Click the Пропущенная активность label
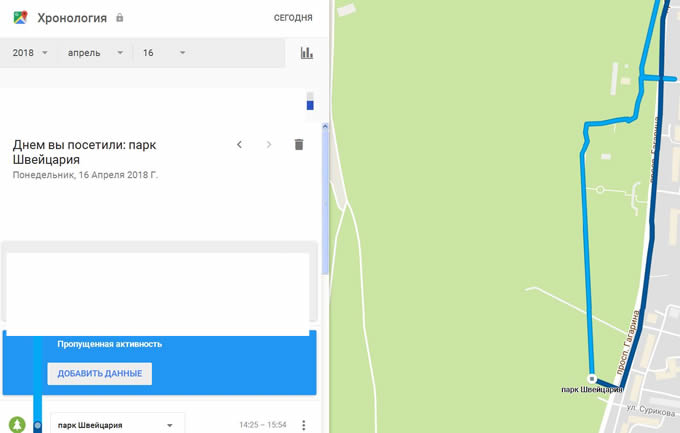 pos(110,344)
